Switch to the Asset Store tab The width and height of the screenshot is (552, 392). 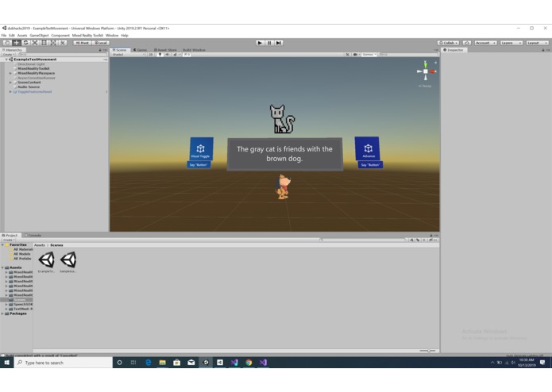coord(165,50)
